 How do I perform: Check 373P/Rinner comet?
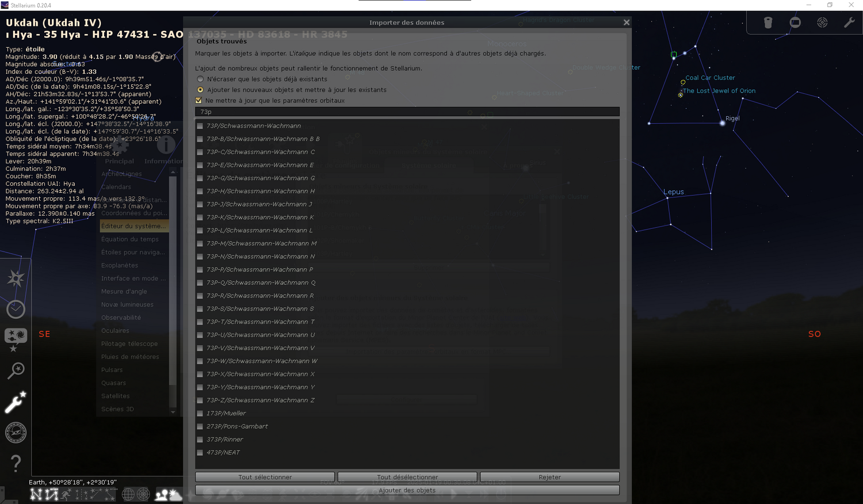pyautogui.click(x=200, y=440)
